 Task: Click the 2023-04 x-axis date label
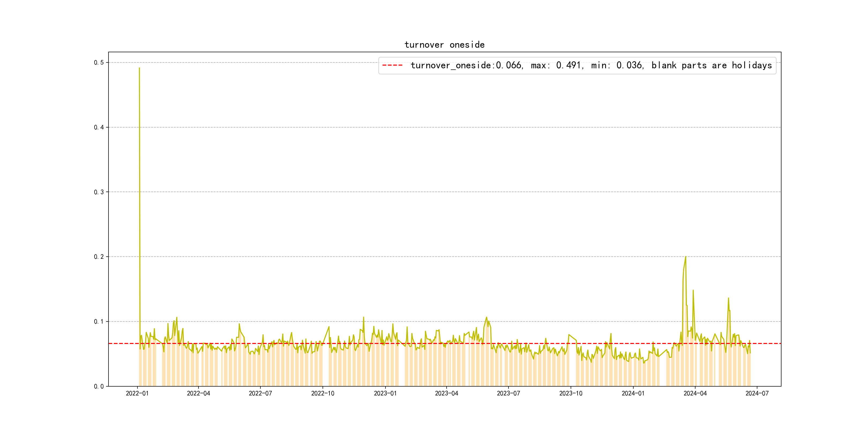[x=447, y=393]
